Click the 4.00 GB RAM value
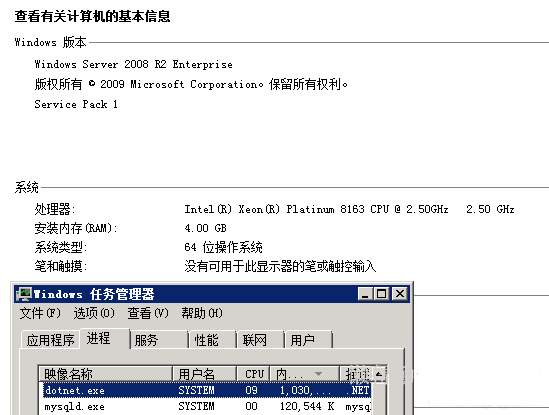Screen dimensions: 549x415 (206, 228)
